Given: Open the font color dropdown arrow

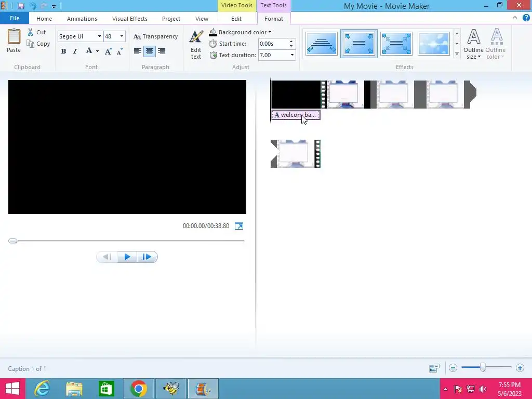Looking at the screenshot, I should [x=97, y=51].
